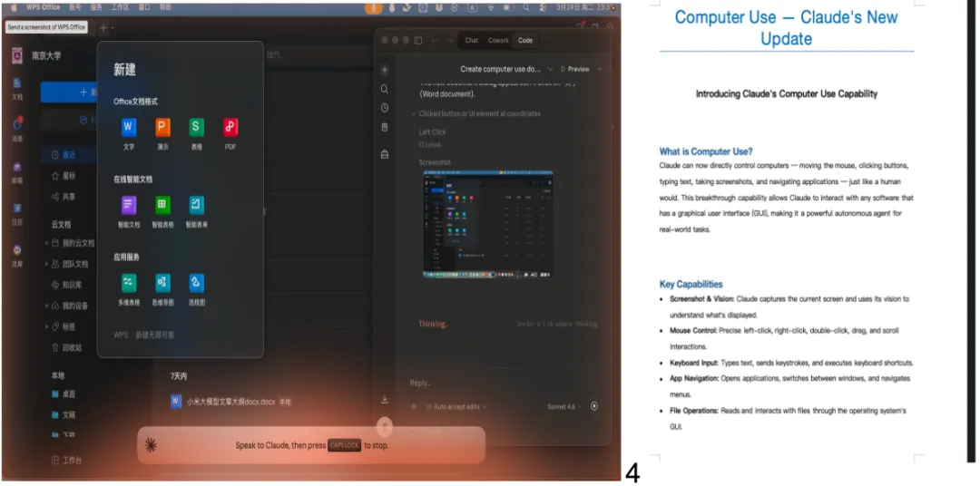Screen dimensions: 980x486
Task: Click the blue 新建 button
Action: (69, 92)
